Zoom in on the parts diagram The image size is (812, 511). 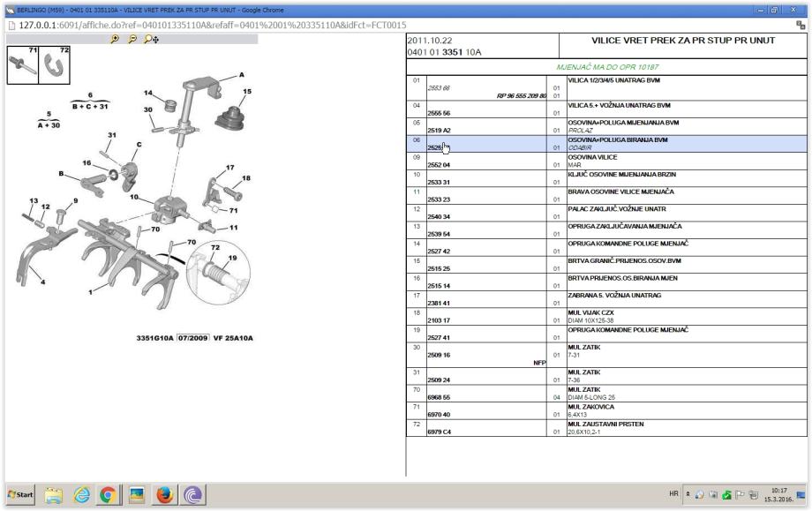(115, 39)
